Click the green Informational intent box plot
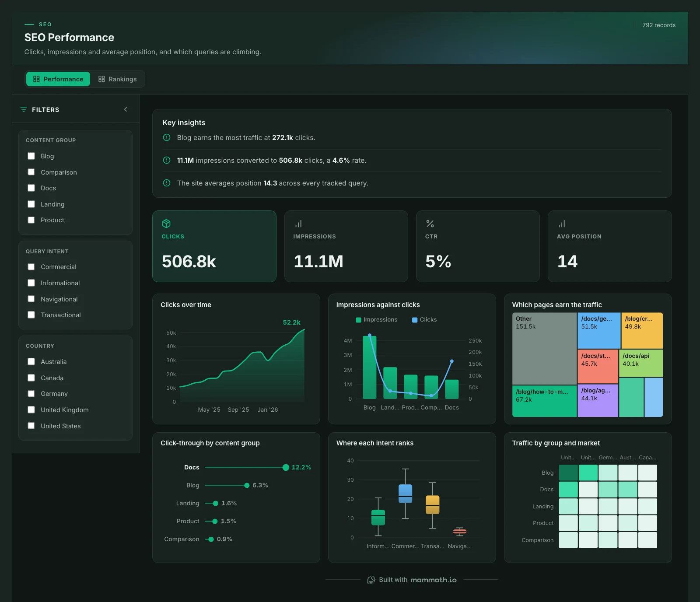Viewport: 700px width, 602px height. (x=378, y=518)
